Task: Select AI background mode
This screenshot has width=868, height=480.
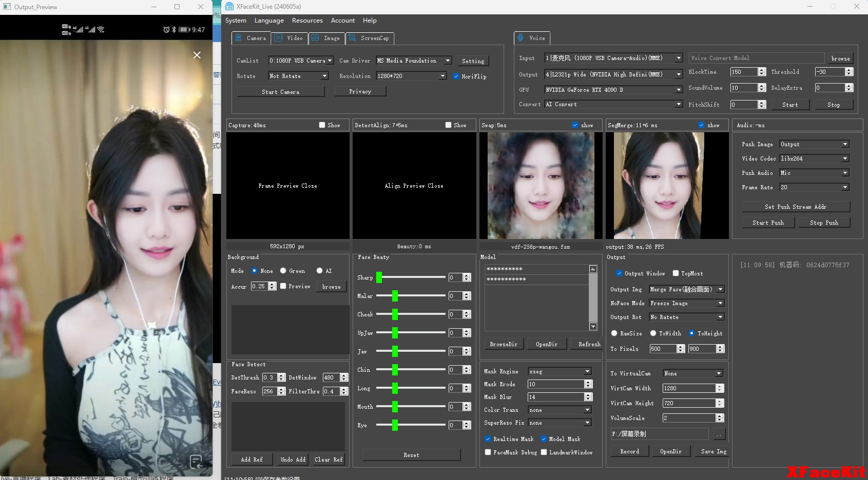Action: 319,271
